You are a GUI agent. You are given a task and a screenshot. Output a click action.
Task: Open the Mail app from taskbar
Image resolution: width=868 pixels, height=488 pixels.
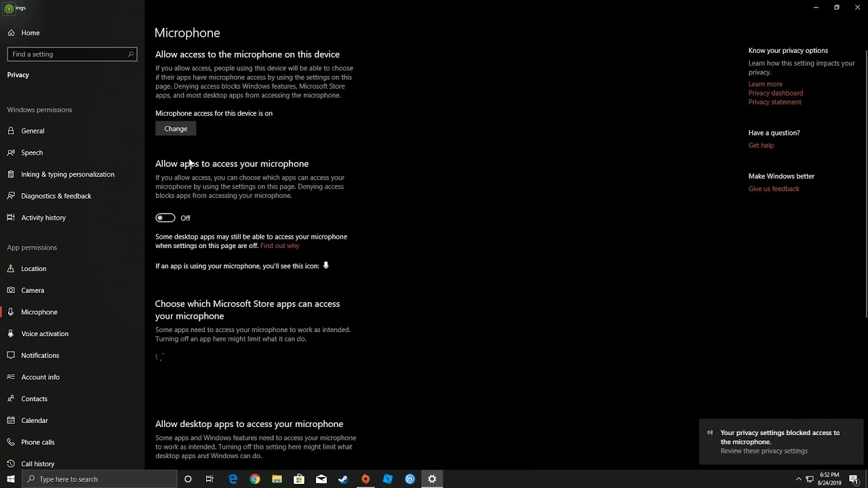click(321, 479)
